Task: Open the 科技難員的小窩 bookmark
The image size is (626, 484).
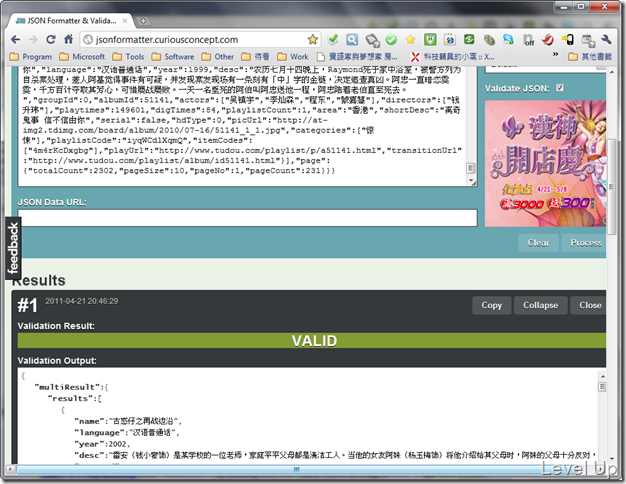Action: [x=453, y=57]
